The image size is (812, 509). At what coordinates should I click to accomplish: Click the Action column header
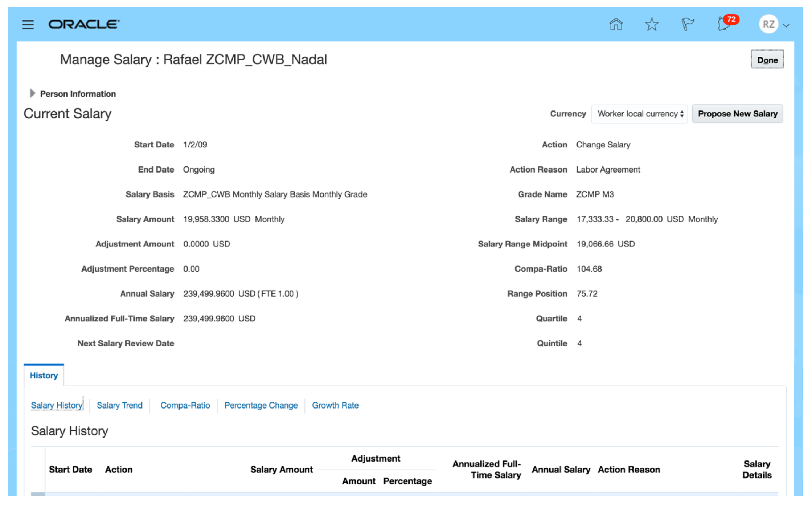coord(119,469)
